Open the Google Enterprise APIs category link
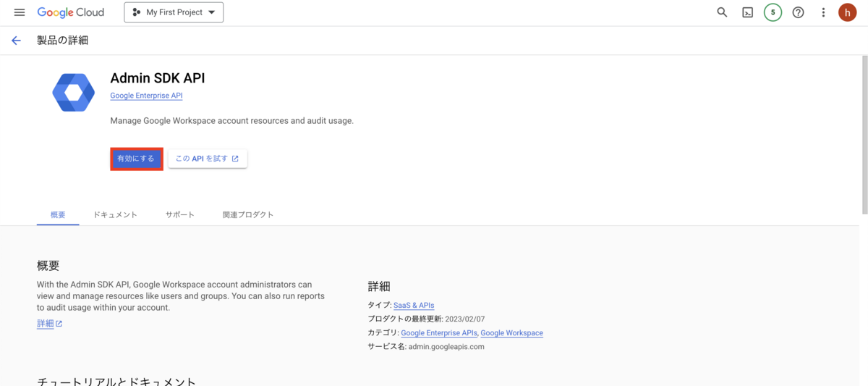The width and height of the screenshot is (868, 386). 439,333
